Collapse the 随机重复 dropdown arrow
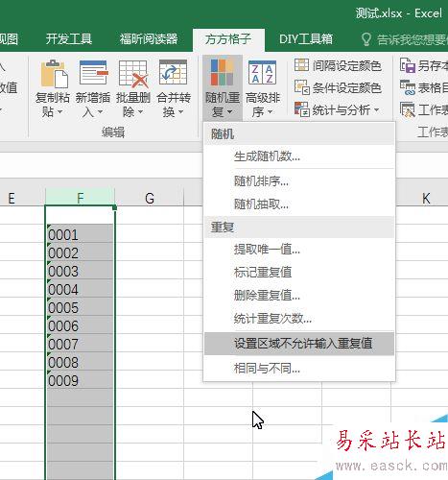448x480 pixels. pos(229,112)
